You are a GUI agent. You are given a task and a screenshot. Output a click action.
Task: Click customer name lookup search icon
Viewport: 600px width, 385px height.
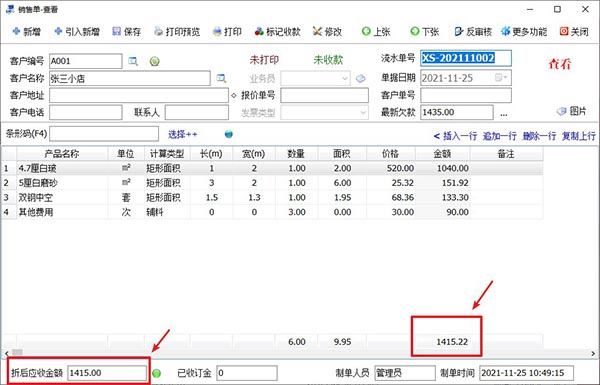[221, 78]
